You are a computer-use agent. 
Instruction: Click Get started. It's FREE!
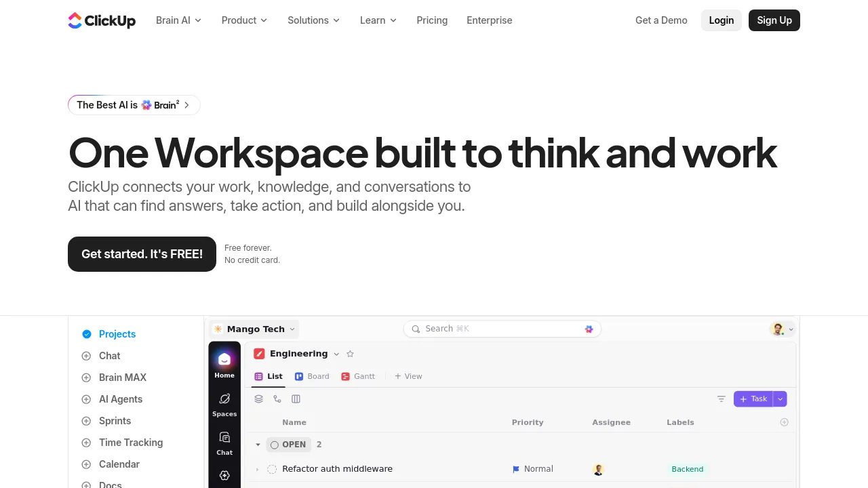(x=142, y=254)
